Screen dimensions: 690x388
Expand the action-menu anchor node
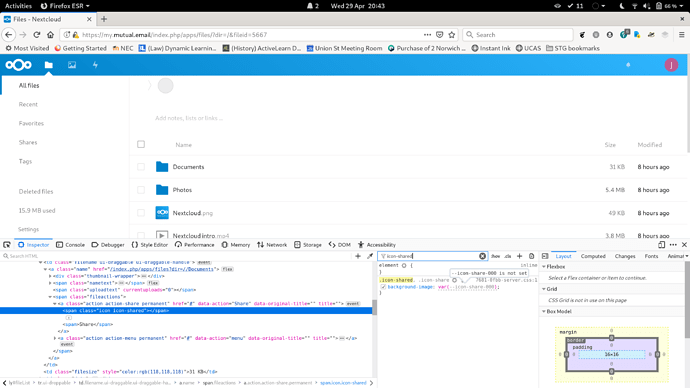point(55,338)
